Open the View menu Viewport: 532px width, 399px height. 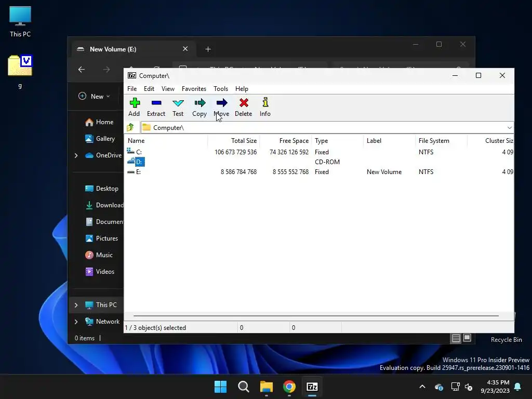(x=168, y=88)
